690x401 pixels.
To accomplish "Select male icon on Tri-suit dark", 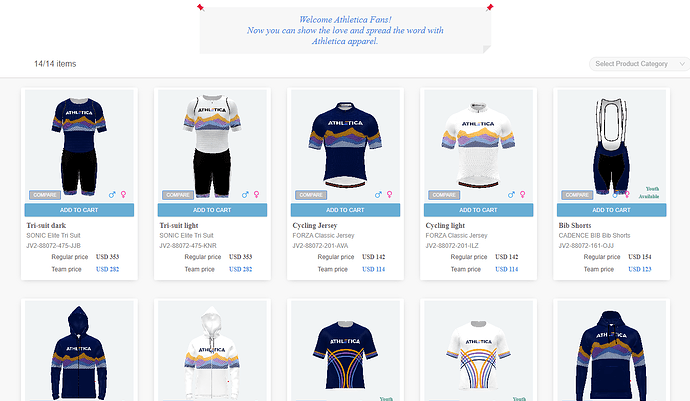I will pyautogui.click(x=112, y=195).
